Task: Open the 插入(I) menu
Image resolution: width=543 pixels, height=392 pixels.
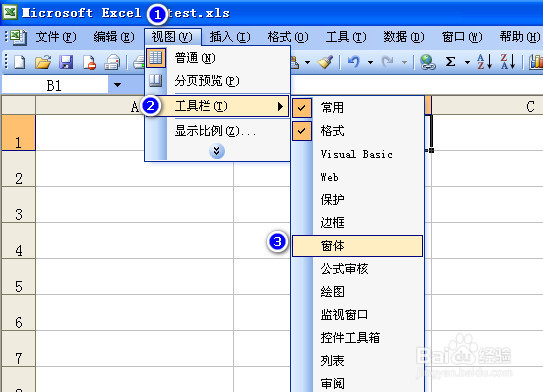Action: (x=230, y=37)
